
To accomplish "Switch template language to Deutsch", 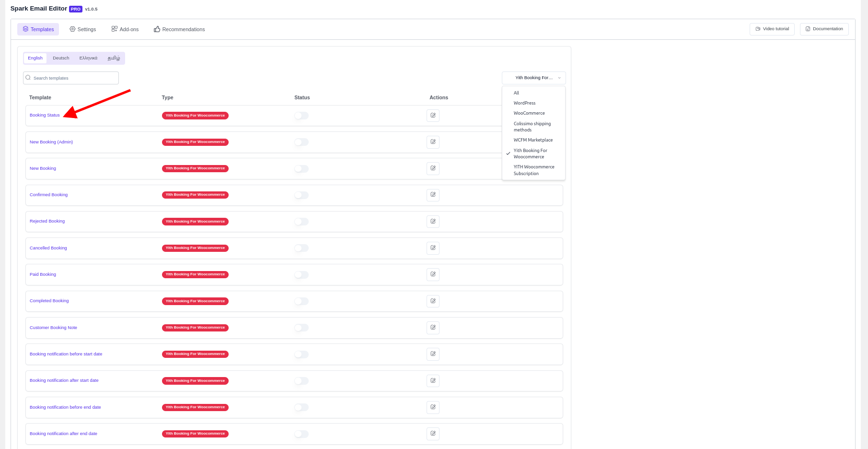I will pyautogui.click(x=61, y=58).
